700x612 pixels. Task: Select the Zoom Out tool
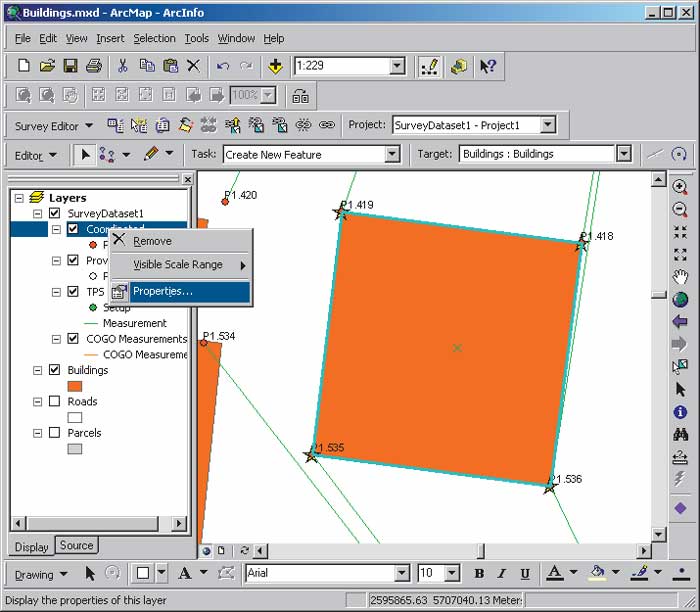click(680, 209)
